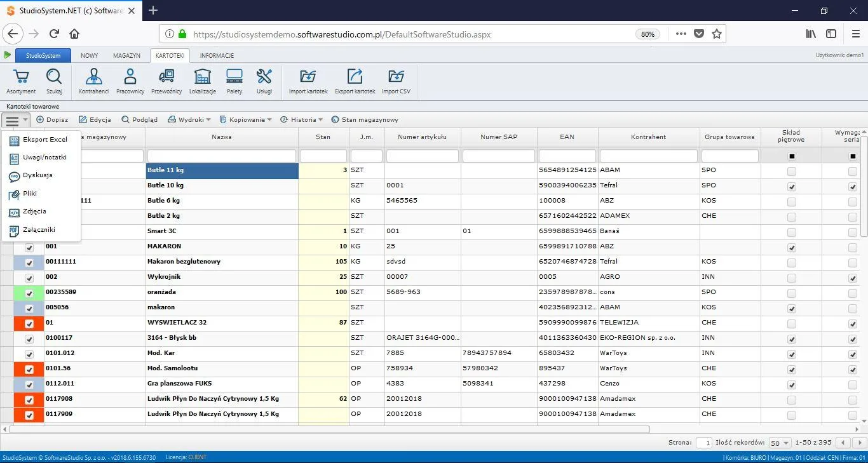Switch to the INFORMACJE tab

pyautogui.click(x=217, y=55)
